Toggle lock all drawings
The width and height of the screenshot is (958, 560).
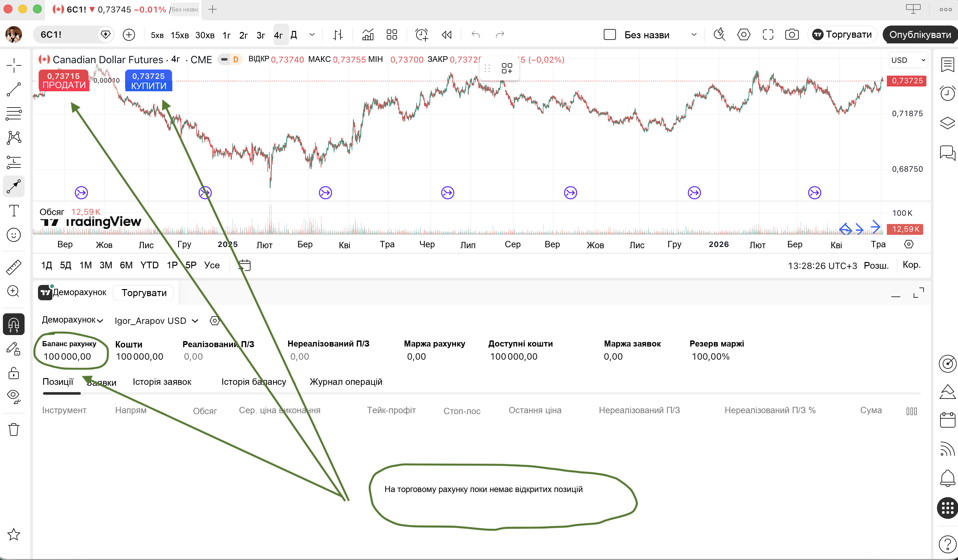pyautogui.click(x=14, y=373)
